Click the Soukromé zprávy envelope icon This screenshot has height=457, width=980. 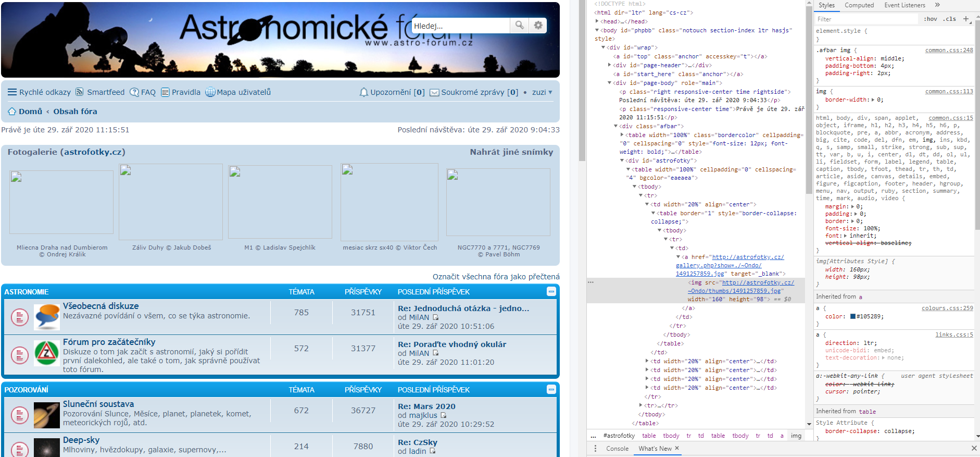pos(434,93)
